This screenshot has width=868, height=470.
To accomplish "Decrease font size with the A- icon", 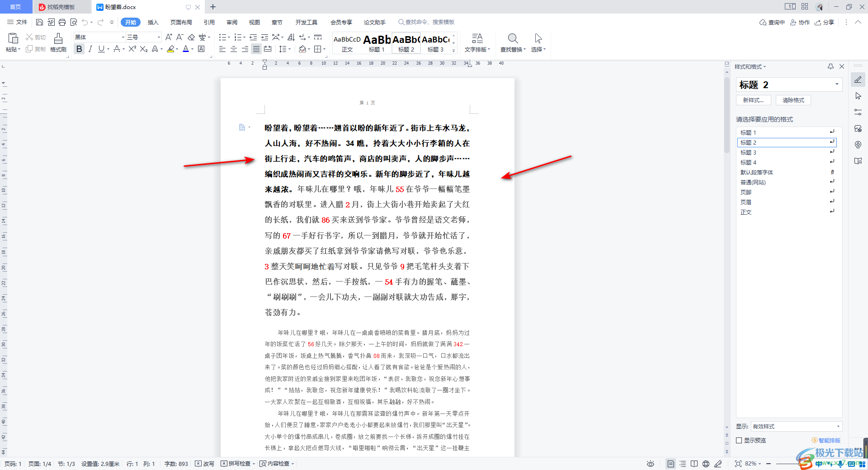I will tap(180, 37).
